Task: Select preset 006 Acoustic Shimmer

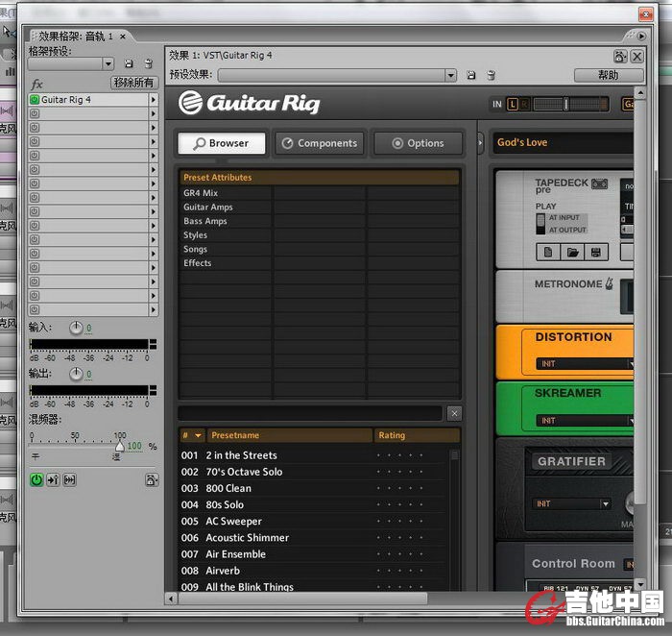Action: pyautogui.click(x=313, y=537)
